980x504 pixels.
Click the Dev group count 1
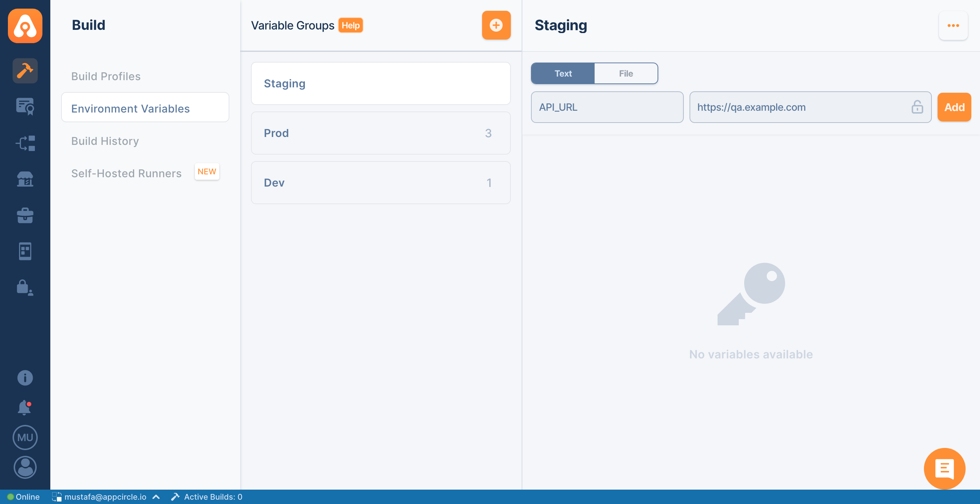489,183
